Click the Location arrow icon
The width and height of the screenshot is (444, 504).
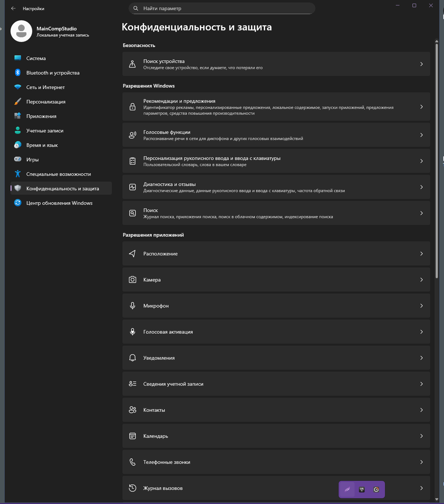(133, 254)
